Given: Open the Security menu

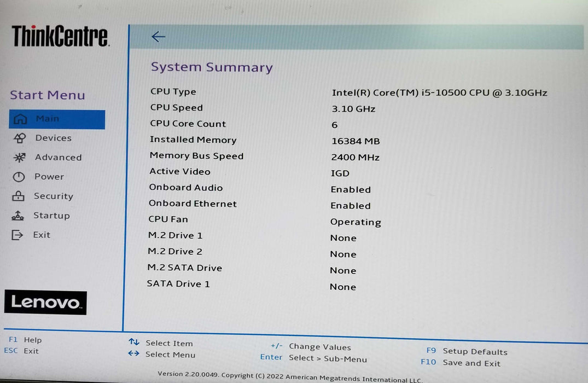Looking at the screenshot, I should [x=53, y=196].
